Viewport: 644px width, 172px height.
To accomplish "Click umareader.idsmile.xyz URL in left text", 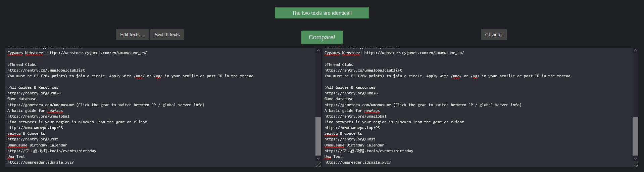I will (41, 162).
